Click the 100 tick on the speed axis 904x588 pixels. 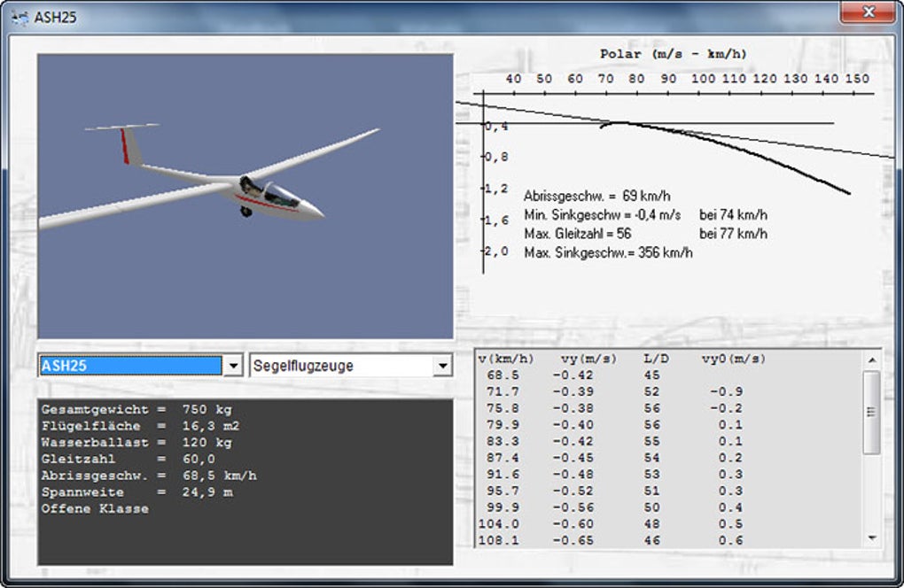pyautogui.click(x=703, y=79)
